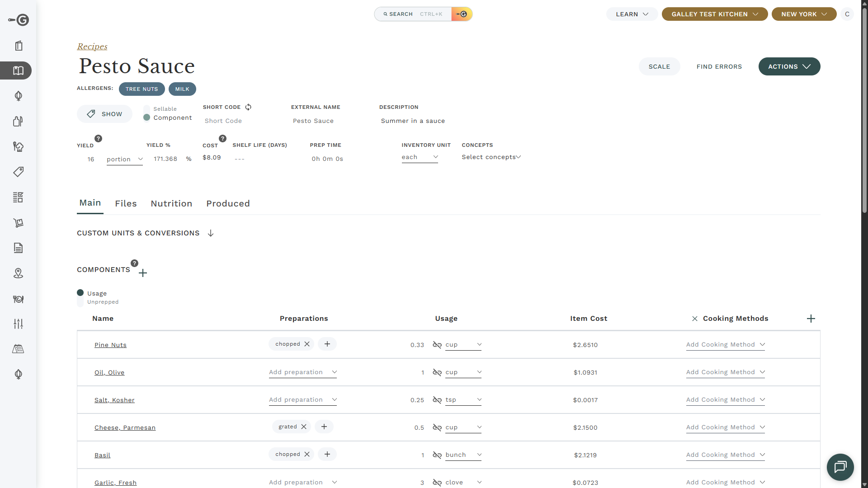Click the chef hat sidebar icon
The image size is (868, 488).
(x=18, y=146)
